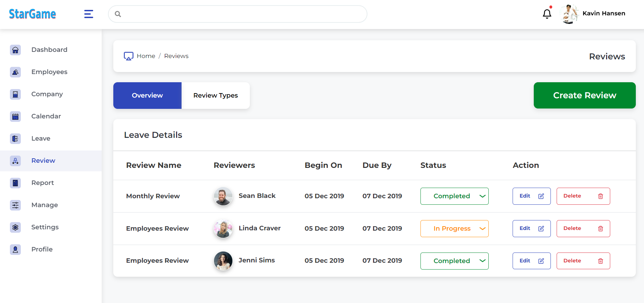Viewport: 644px width, 303px height.
Task: Delete the Monthly Review row
Action: point(583,196)
